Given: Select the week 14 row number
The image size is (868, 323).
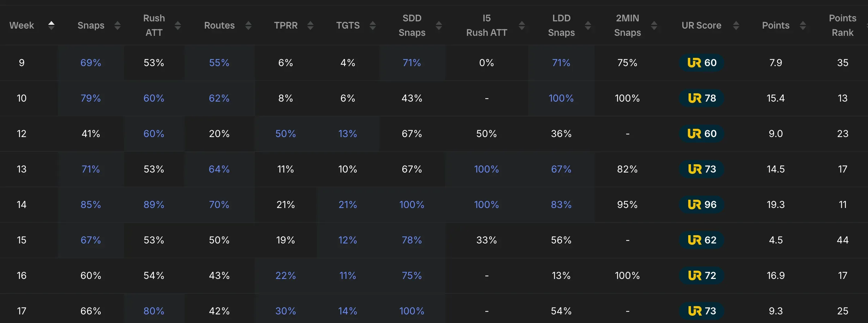Looking at the screenshot, I should [x=21, y=205].
